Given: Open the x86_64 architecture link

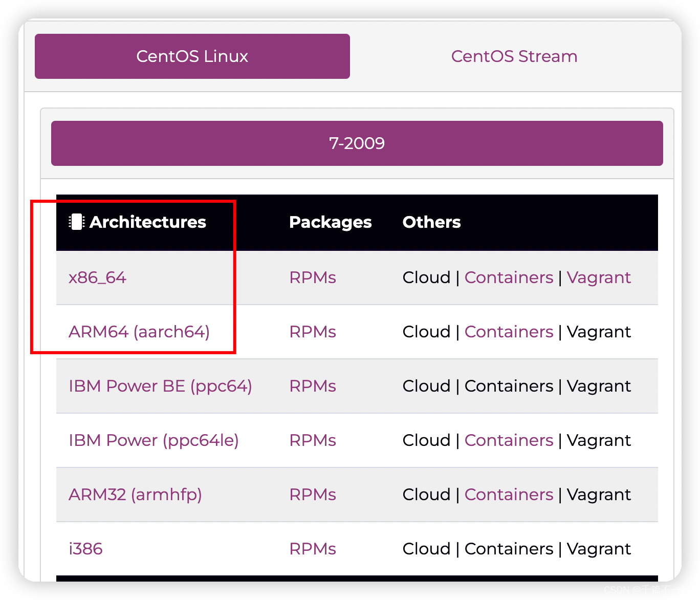Looking at the screenshot, I should (x=97, y=277).
